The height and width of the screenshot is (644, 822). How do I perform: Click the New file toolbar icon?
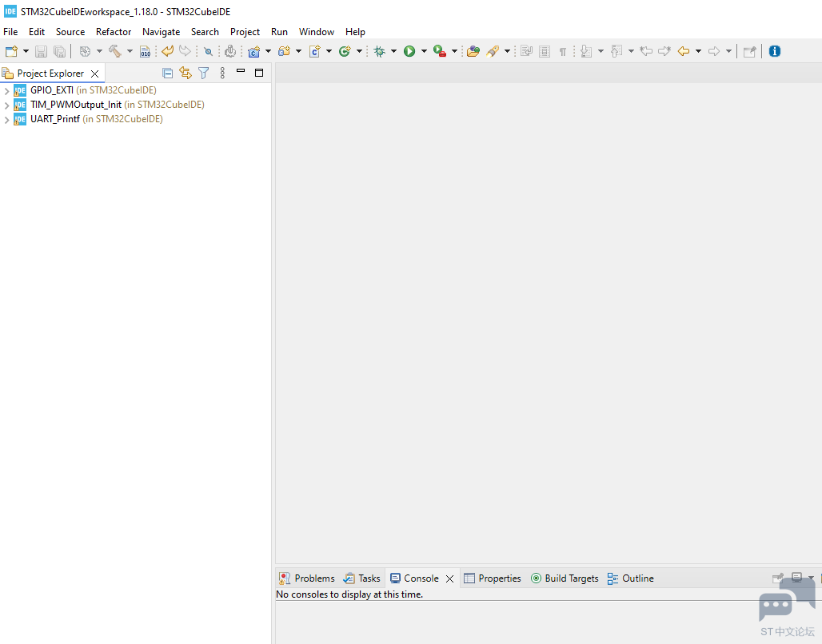pyautogui.click(x=11, y=51)
